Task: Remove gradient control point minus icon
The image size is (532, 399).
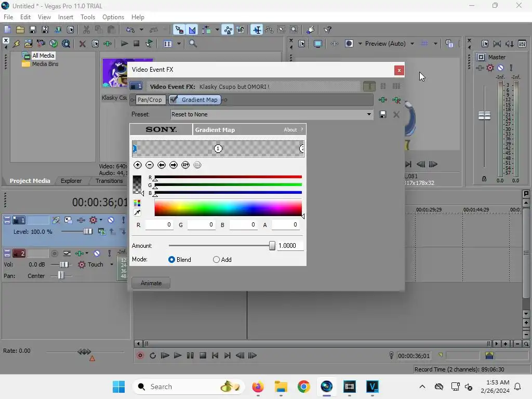Action: point(149,165)
